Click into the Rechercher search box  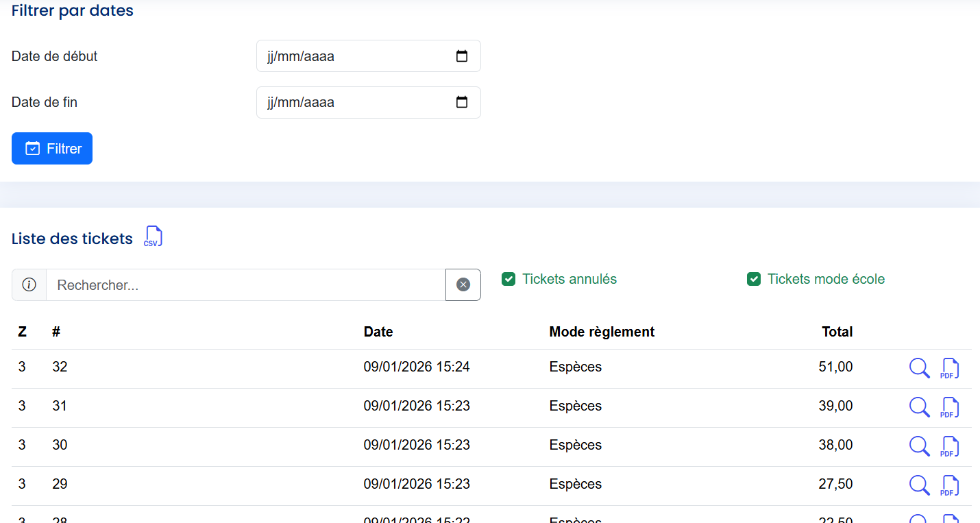pyautogui.click(x=245, y=284)
